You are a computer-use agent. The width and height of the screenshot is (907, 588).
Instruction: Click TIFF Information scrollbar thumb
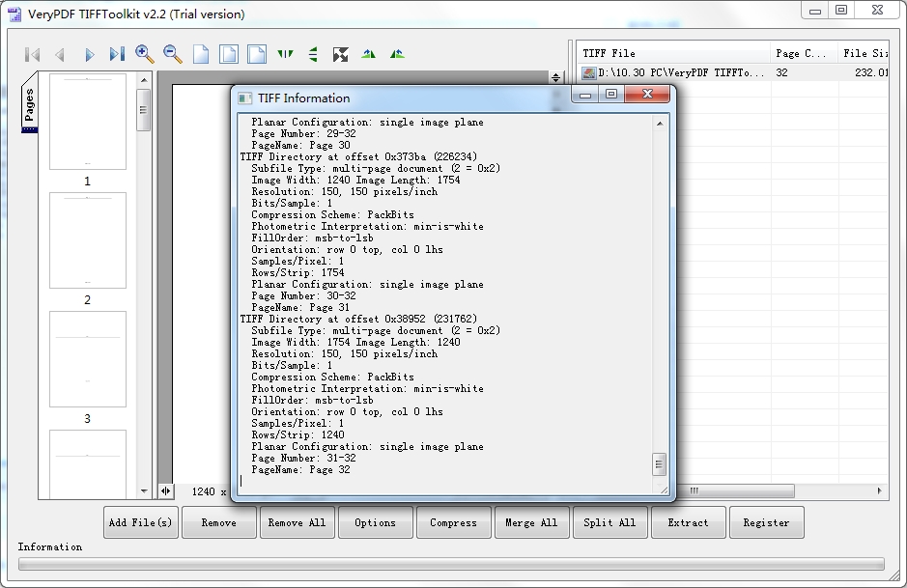pos(659,464)
